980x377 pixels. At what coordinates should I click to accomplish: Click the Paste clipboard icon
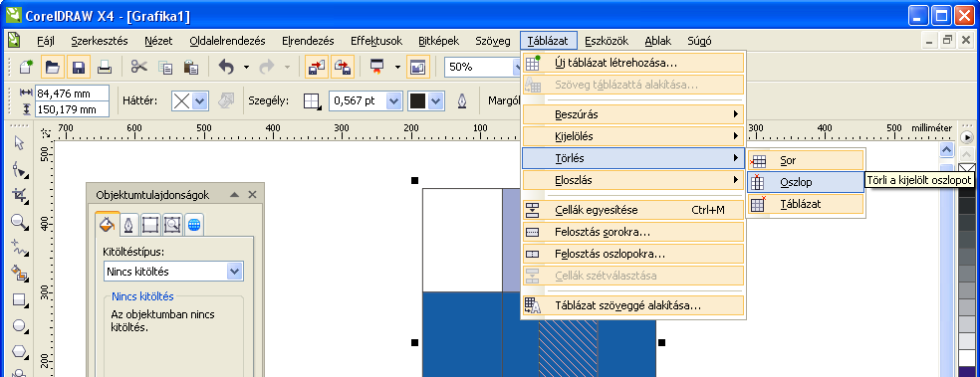pos(191,67)
